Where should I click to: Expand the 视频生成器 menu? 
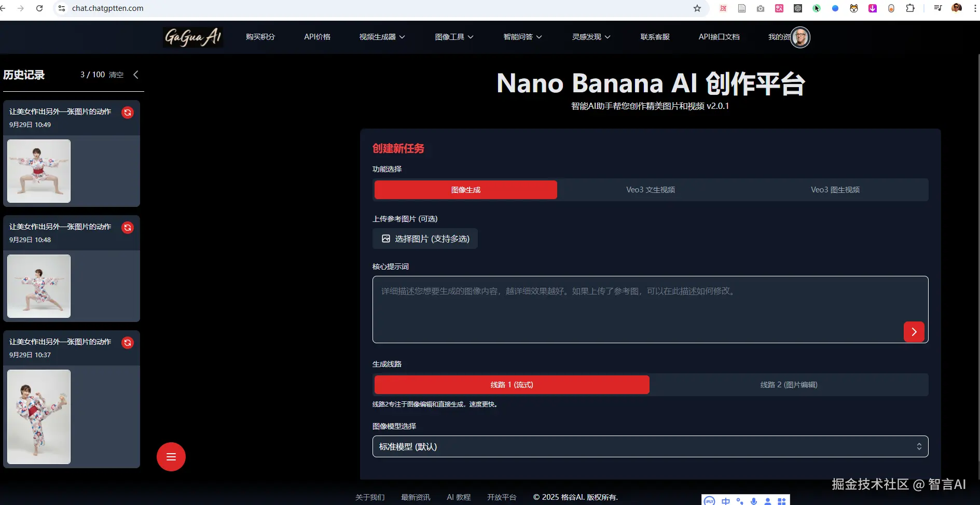tap(382, 37)
